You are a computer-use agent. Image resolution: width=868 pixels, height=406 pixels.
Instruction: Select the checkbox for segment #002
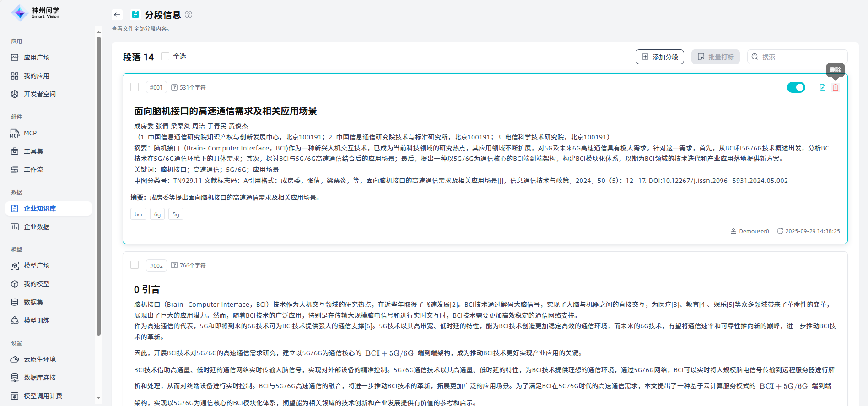tap(135, 265)
